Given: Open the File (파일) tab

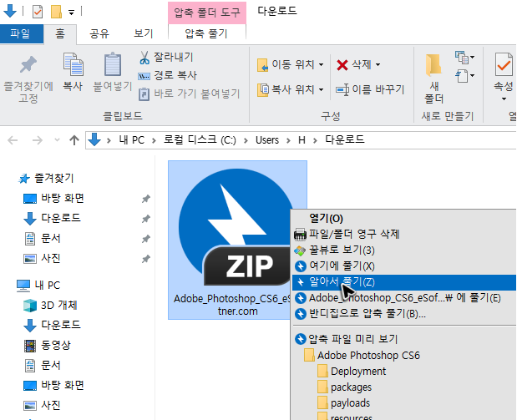Looking at the screenshot, I should [20, 33].
